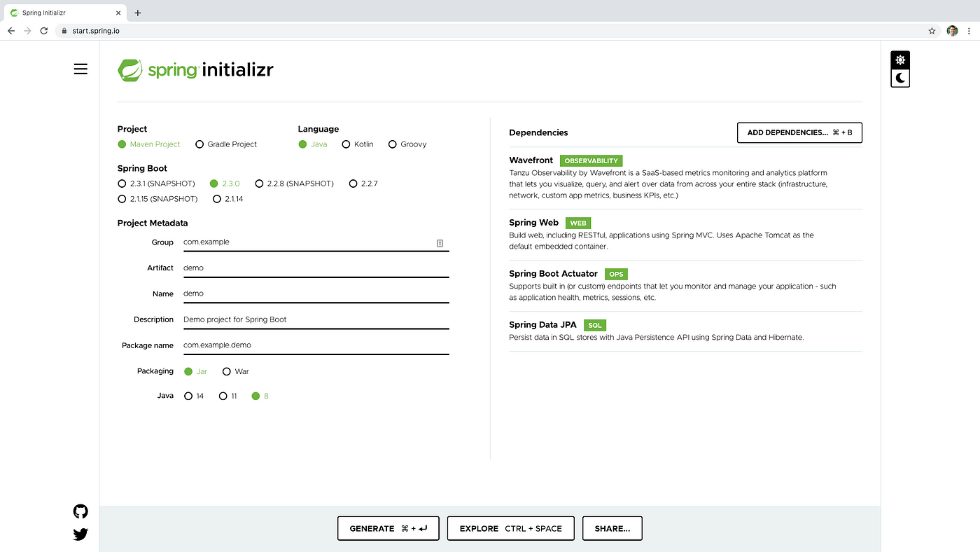Viewport: 980px width, 552px height.
Task: Select the Spring Boot Actuator dependency
Action: pyautogui.click(x=685, y=286)
